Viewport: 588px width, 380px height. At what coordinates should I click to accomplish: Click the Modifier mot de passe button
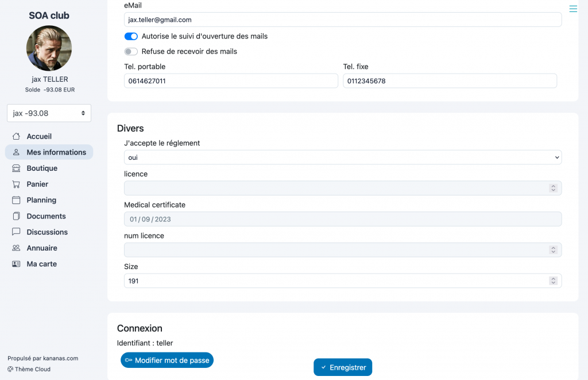click(167, 360)
